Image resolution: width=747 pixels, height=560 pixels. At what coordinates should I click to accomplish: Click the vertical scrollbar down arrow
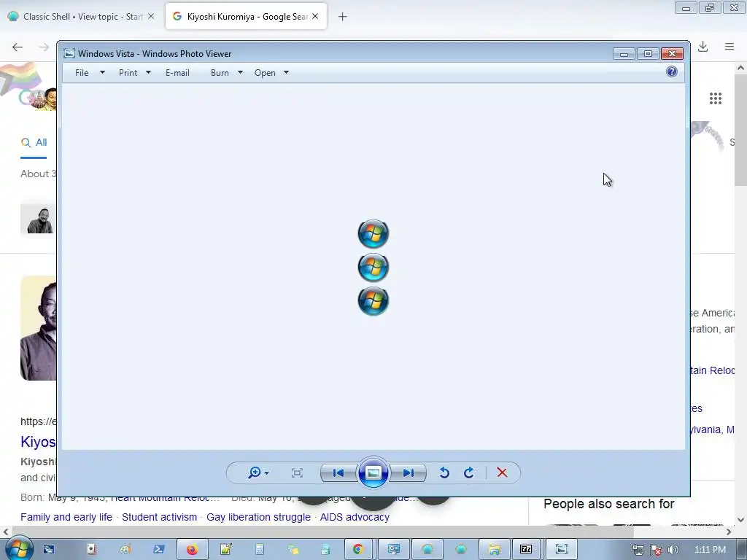pyautogui.click(x=741, y=520)
